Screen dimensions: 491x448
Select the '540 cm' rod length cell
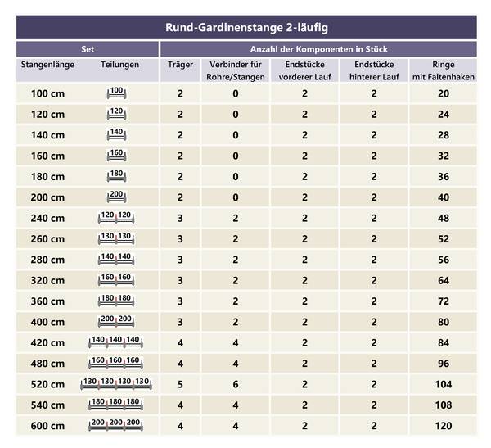coord(47,405)
